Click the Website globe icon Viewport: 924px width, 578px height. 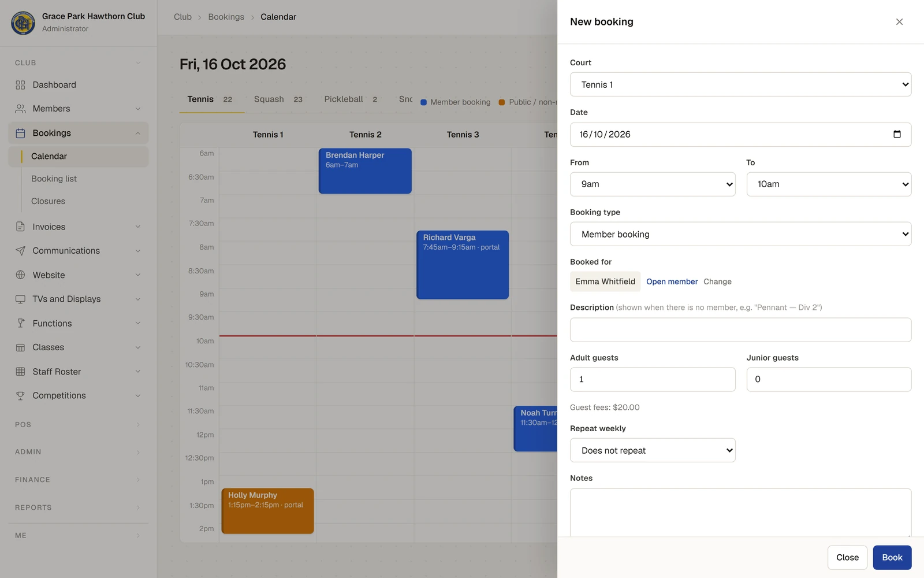click(x=20, y=275)
